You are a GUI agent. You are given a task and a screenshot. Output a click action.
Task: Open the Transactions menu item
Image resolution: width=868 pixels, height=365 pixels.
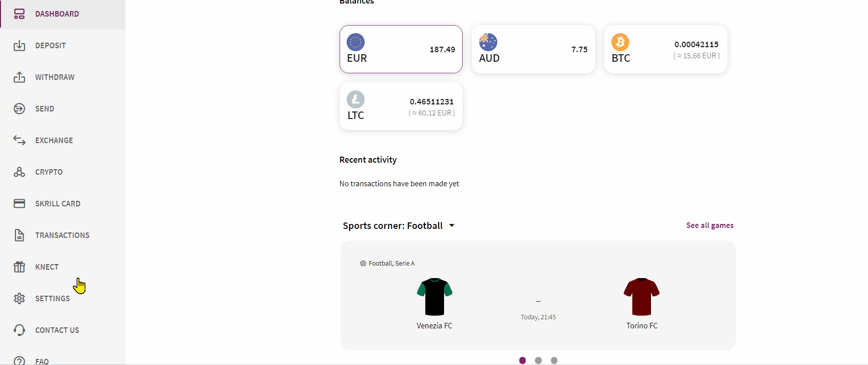62,235
